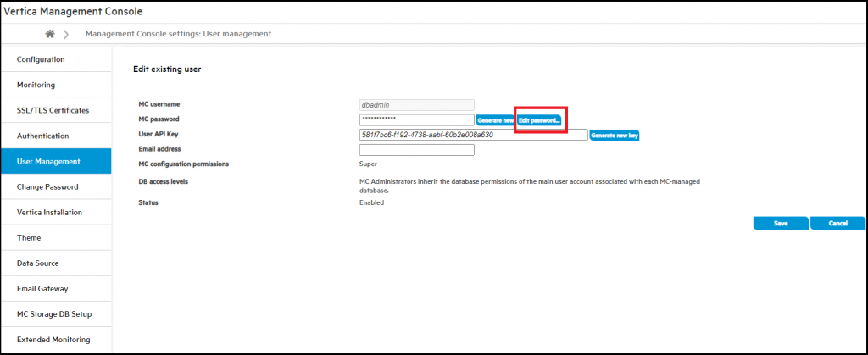
Task: Click the 'Edit existing user' heading
Action: pyautogui.click(x=167, y=69)
